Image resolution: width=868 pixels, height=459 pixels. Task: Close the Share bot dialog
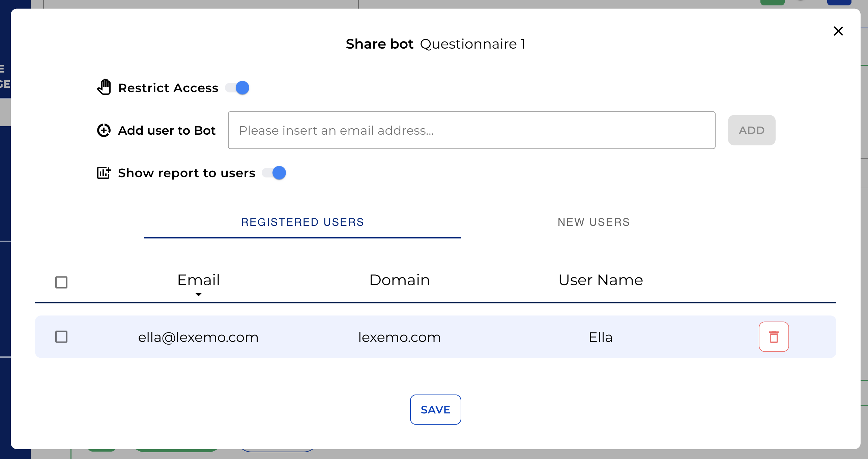point(838,31)
